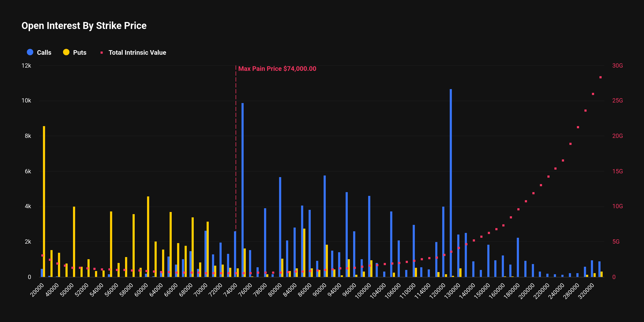
Task: Select the Puts legend entry text
Action: (x=80, y=52)
